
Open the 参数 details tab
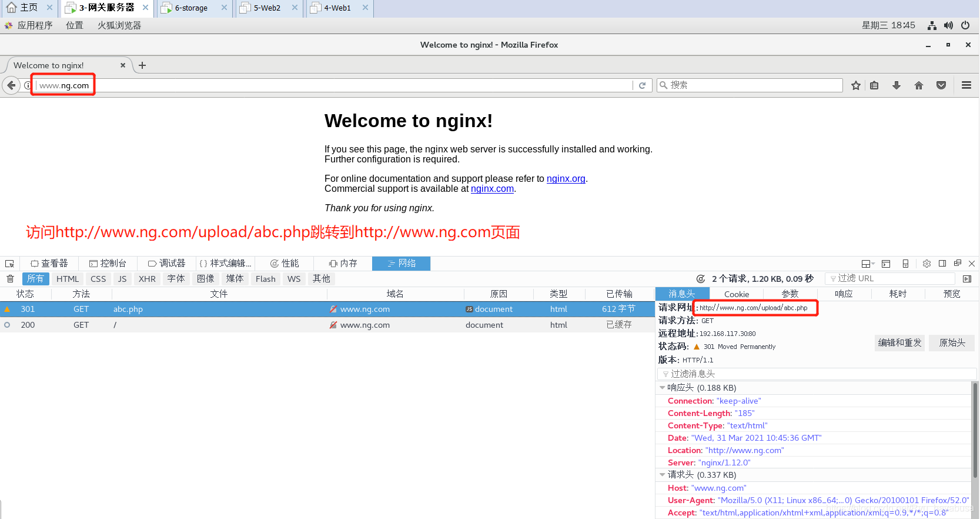(790, 294)
